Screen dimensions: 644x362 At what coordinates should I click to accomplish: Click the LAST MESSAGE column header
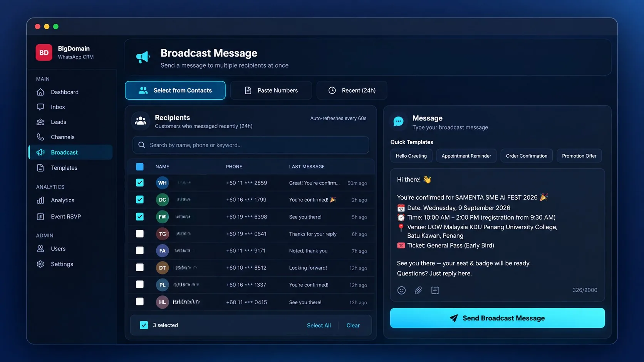point(307,167)
